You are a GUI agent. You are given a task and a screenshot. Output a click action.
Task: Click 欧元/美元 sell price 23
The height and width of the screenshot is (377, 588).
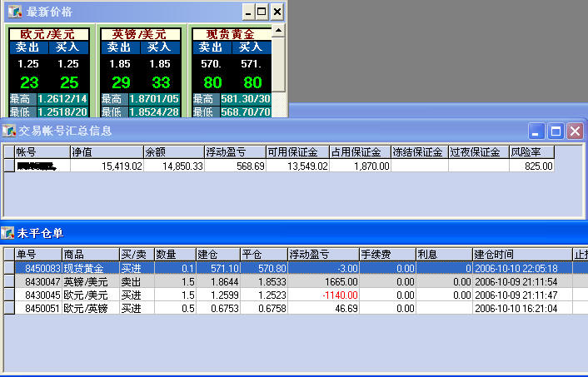pyautogui.click(x=29, y=82)
